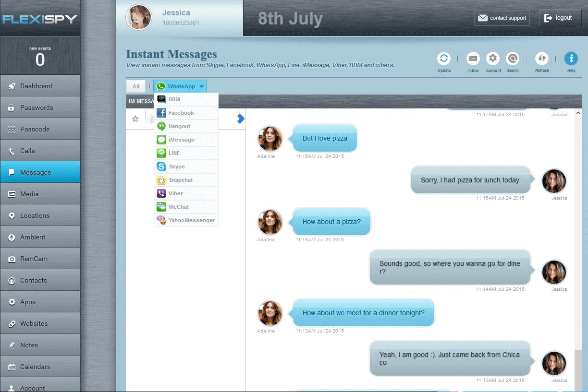Screen dimensions: 588x392
Task: Open Ambient in the sidebar
Action: click(x=40, y=237)
